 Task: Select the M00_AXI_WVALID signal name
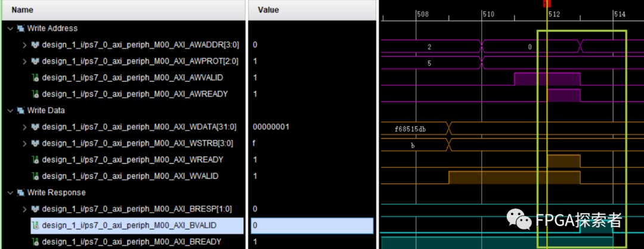(x=130, y=176)
